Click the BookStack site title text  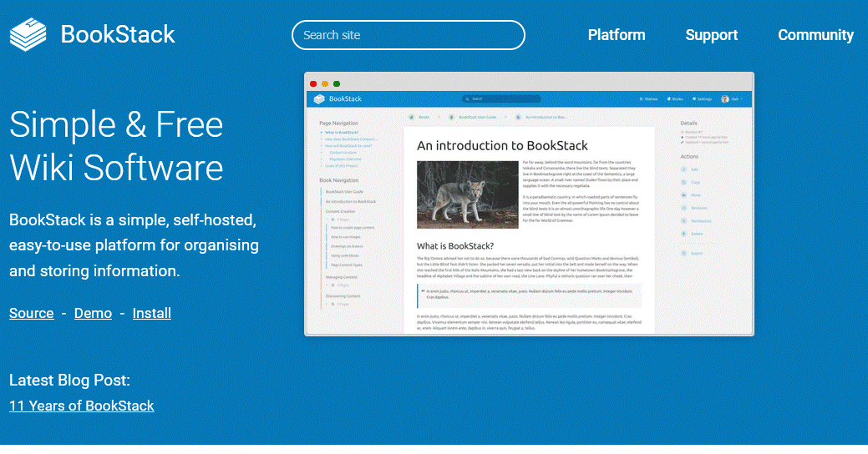[x=118, y=34]
